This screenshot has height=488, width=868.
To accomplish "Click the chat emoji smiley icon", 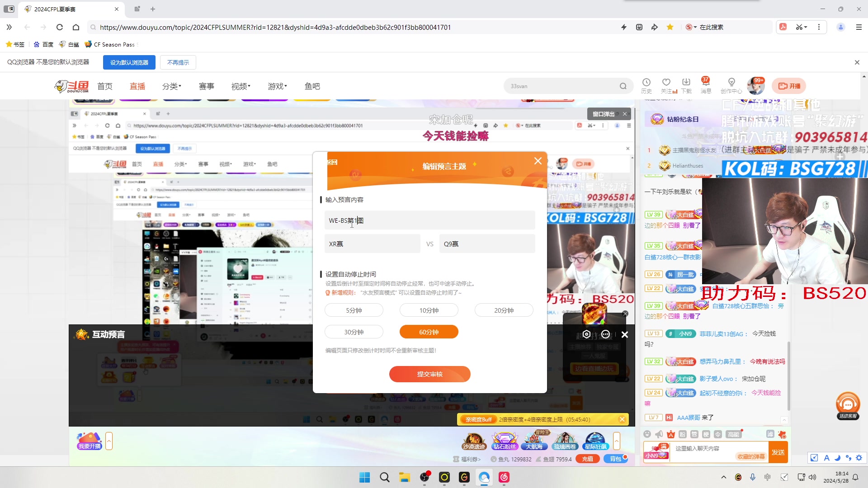I will 647,434.
